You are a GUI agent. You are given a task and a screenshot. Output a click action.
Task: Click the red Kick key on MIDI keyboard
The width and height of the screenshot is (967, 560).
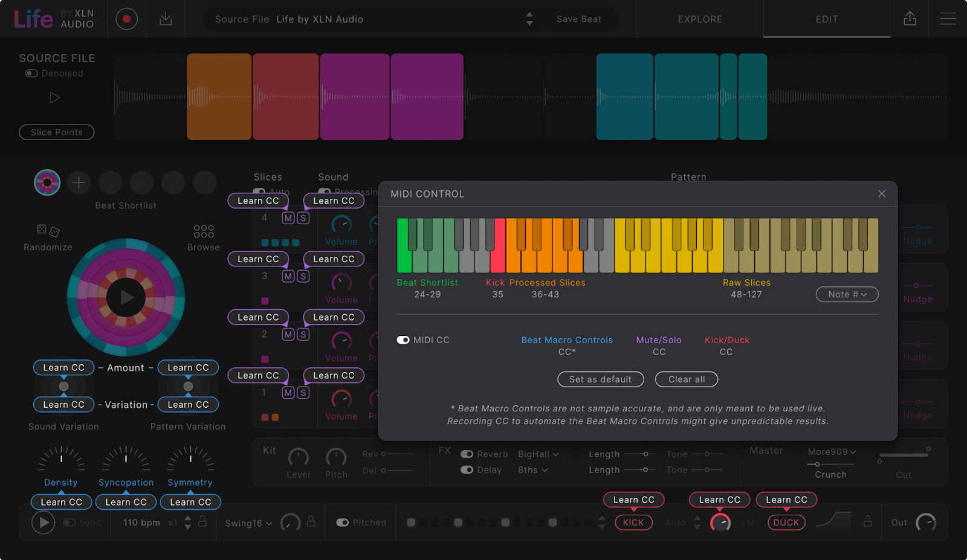497,246
